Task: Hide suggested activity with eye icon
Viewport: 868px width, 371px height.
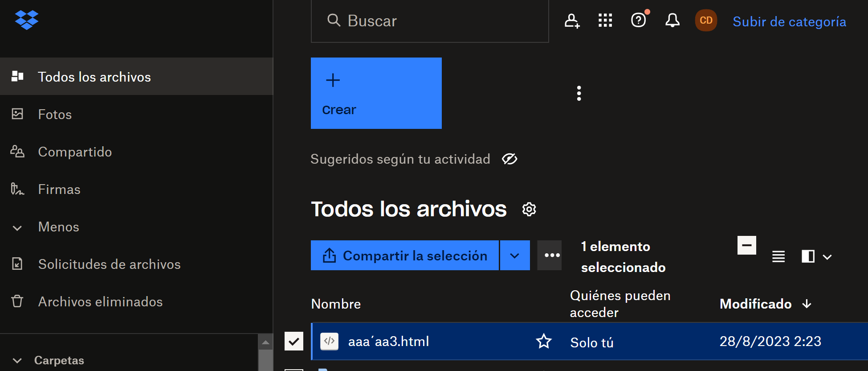Action: click(509, 159)
